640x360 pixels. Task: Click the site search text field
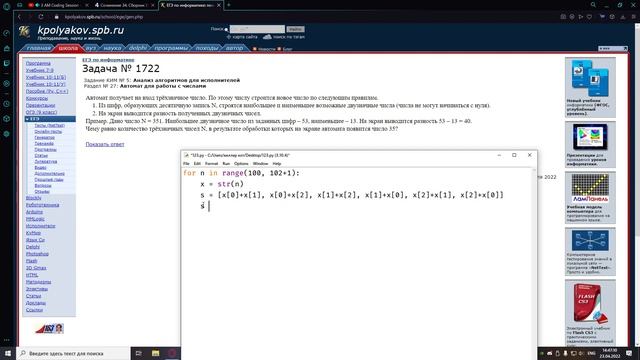[x=257, y=29]
